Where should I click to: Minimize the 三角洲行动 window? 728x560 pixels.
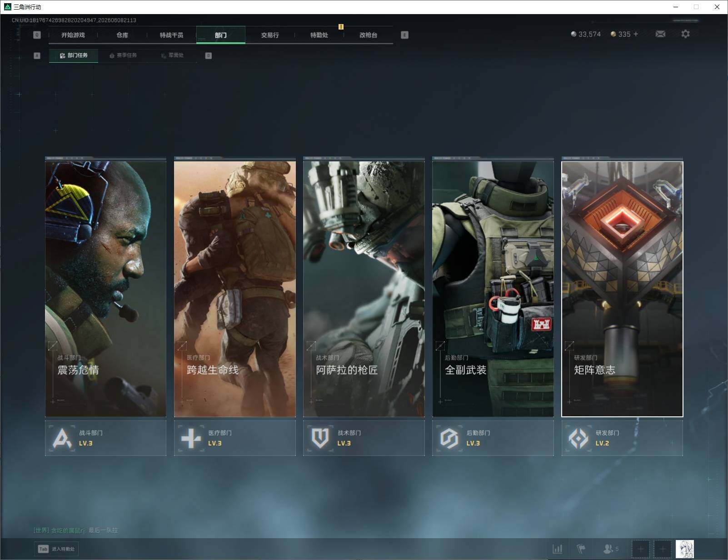[675, 7]
